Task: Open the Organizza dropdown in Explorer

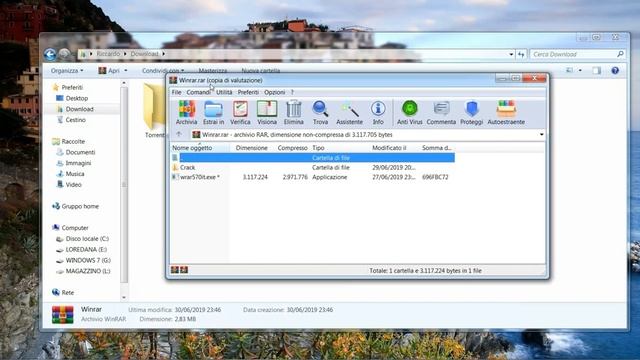Action: (x=67, y=71)
